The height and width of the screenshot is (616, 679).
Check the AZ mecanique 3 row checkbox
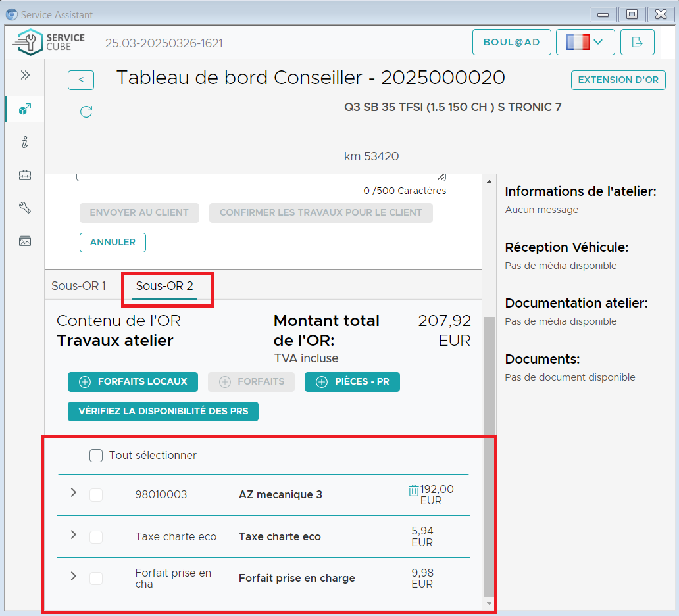coord(96,495)
